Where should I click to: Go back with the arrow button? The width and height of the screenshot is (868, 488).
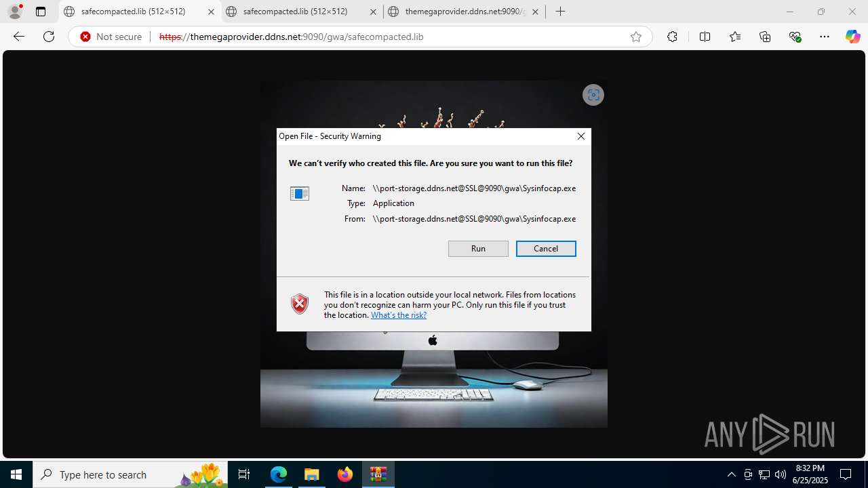click(19, 37)
